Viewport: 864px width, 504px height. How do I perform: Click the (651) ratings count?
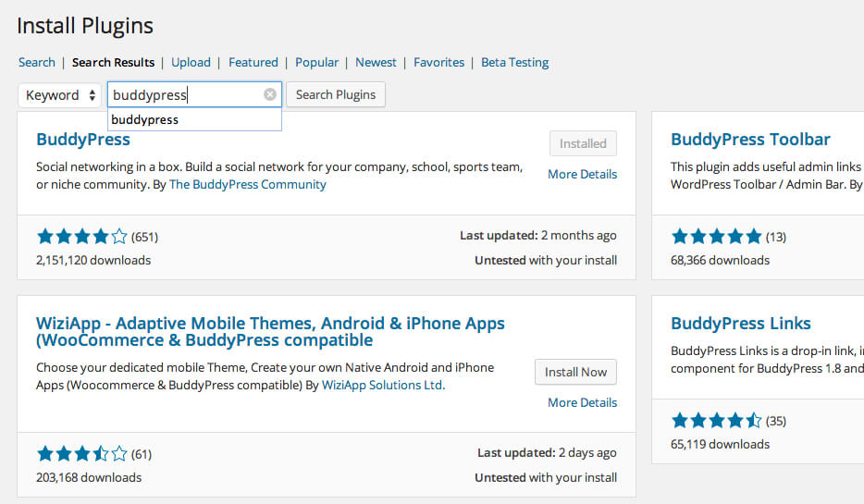(145, 237)
